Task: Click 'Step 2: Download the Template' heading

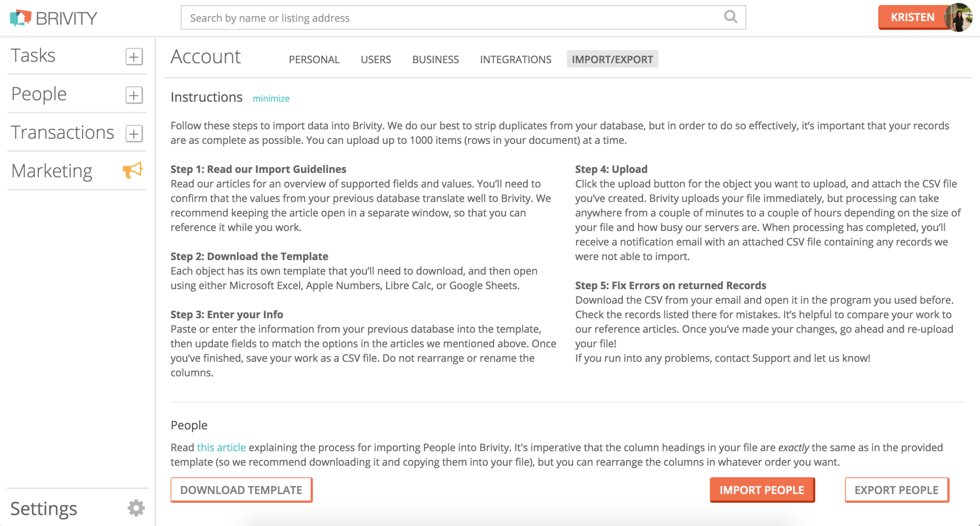Action: (x=249, y=256)
